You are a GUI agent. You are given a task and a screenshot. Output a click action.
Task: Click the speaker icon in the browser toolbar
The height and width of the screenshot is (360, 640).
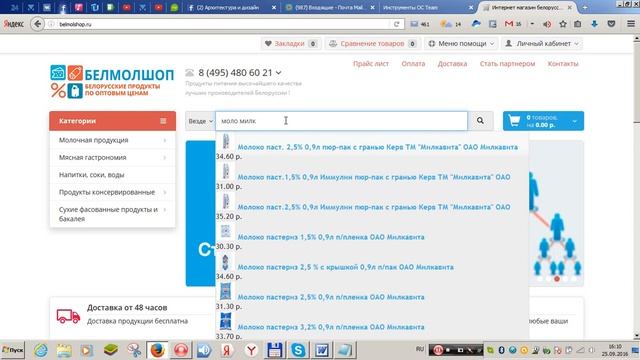(547, 24)
